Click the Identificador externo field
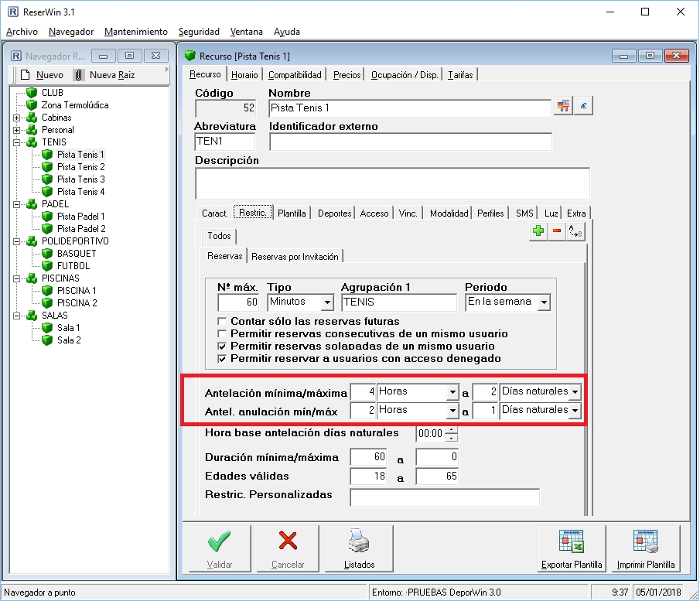 411,142
